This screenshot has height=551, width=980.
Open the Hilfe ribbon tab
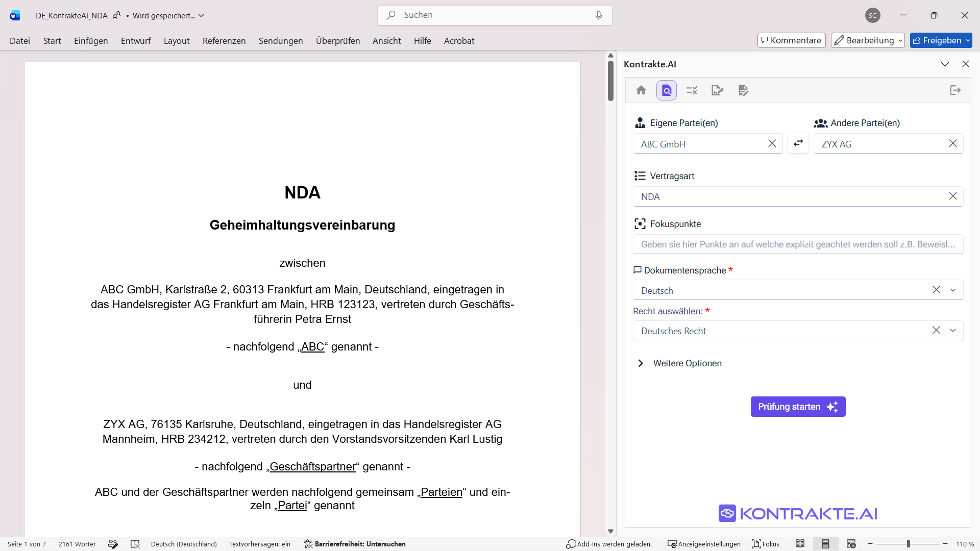tap(423, 41)
